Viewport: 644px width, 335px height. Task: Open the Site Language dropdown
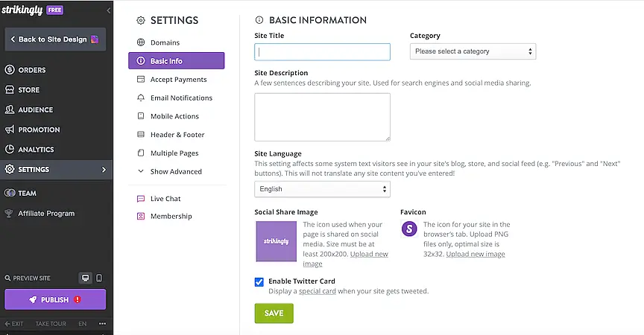coord(322,189)
